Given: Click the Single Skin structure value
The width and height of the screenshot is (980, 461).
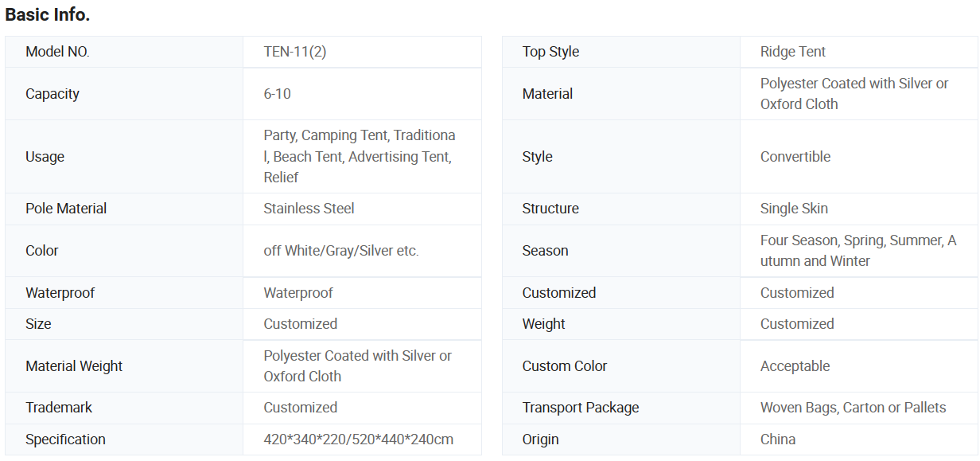Looking at the screenshot, I should click(794, 209).
